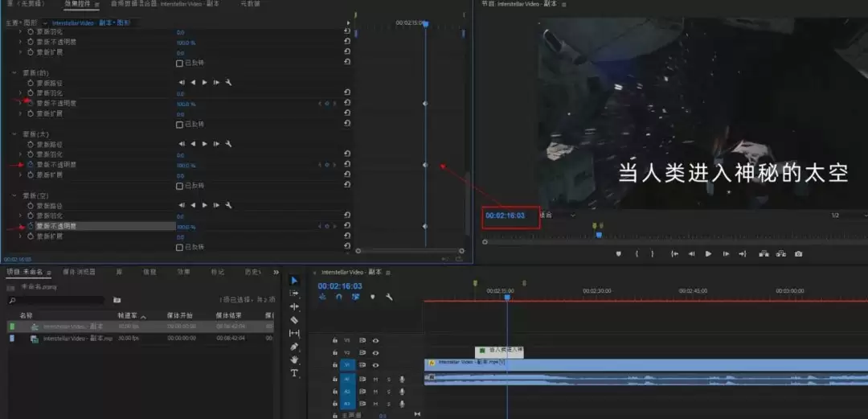Open tracking method wrench for 蒙版(的)

coord(228,83)
